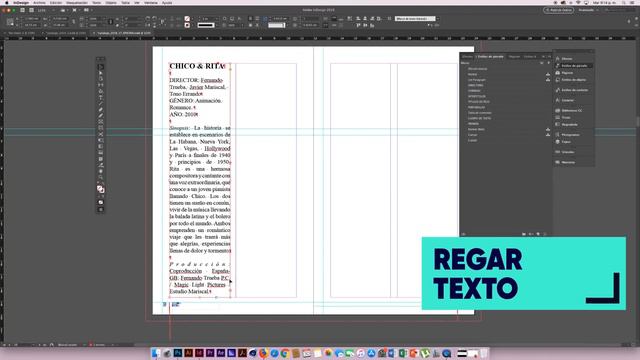
Task: Select the Pencil tool
Action: [x=101, y=116]
